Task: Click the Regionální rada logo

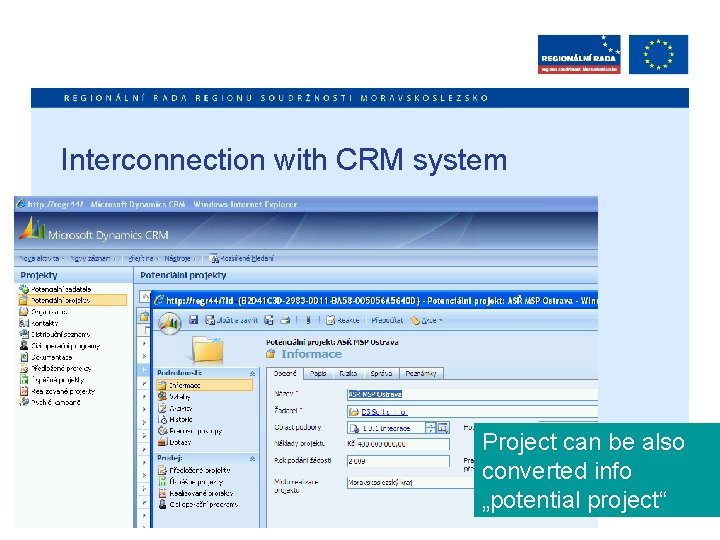Action: 579,54
